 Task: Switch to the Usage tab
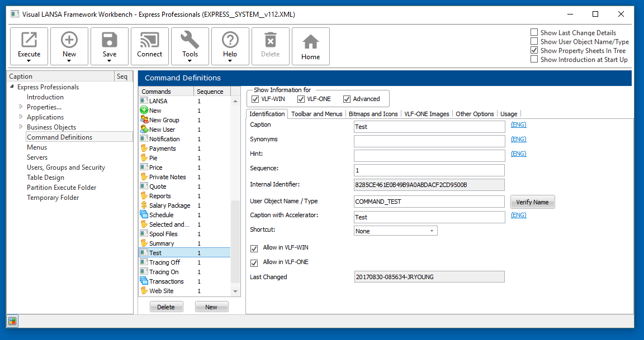click(509, 113)
